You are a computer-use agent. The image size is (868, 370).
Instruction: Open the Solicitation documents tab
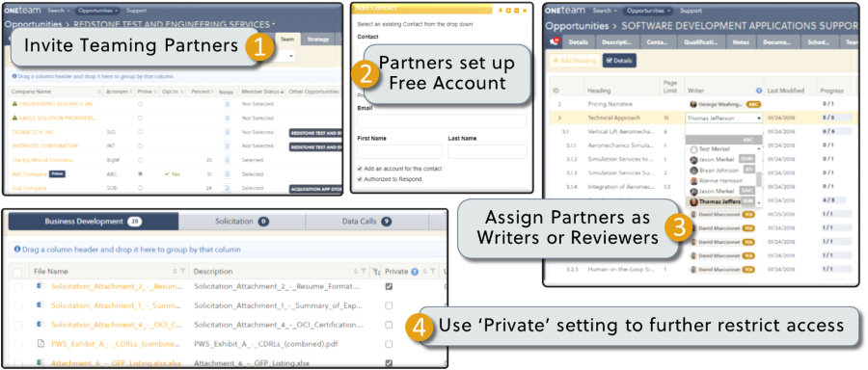242,222
